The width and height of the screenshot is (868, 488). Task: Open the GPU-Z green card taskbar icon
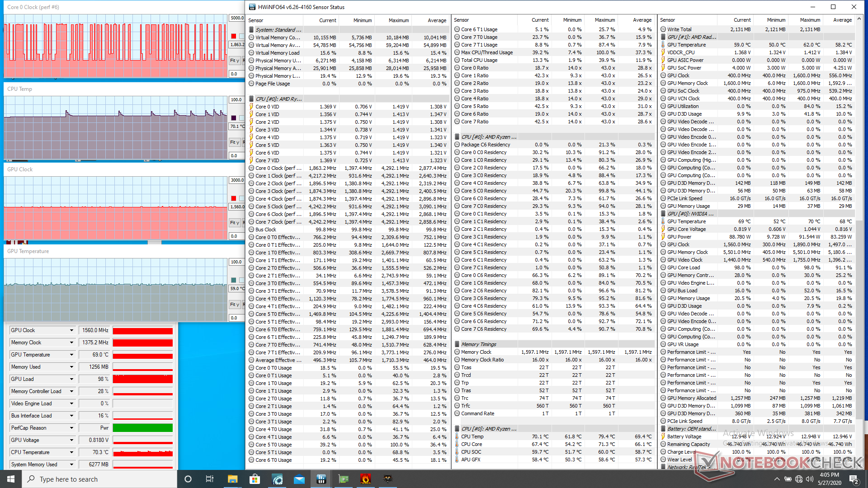tap(344, 479)
